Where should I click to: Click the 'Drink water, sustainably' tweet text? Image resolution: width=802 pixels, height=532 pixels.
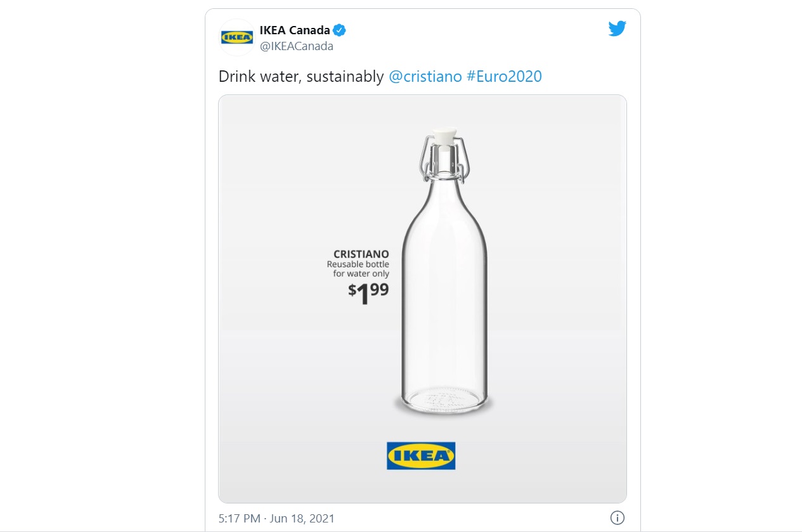pyautogui.click(x=301, y=77)
